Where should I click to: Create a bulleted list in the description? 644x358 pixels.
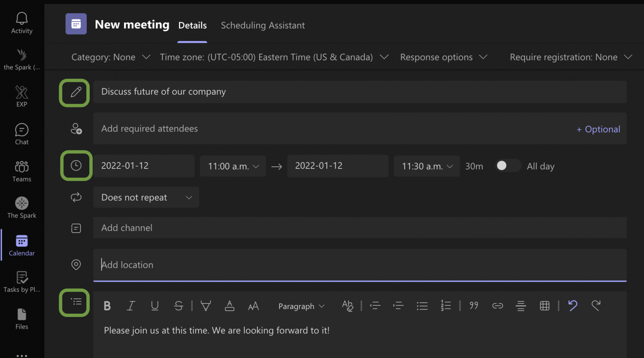pyautogui.click(x=422, y=306)
